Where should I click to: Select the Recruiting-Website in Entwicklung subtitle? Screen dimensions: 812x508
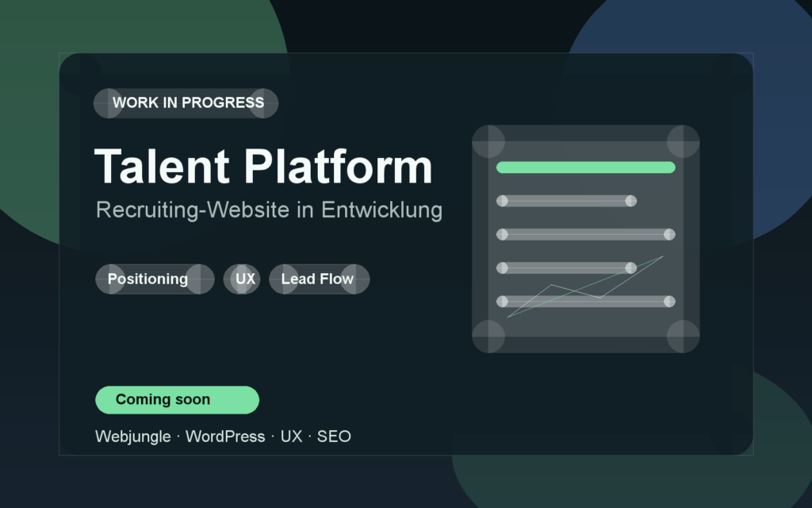[269, 210]
